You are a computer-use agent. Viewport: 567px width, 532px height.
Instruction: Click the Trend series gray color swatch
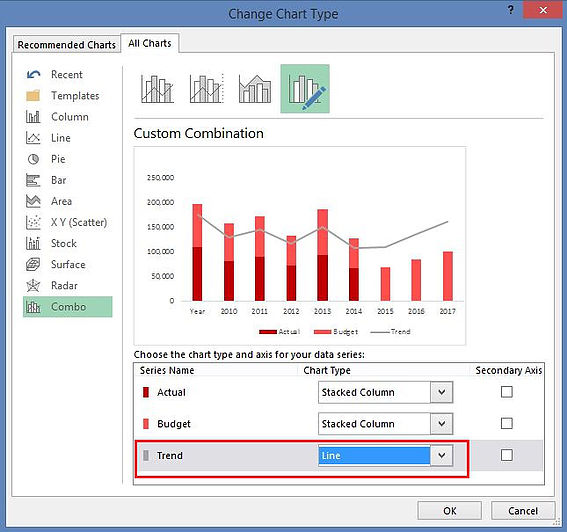pos(146,455)
